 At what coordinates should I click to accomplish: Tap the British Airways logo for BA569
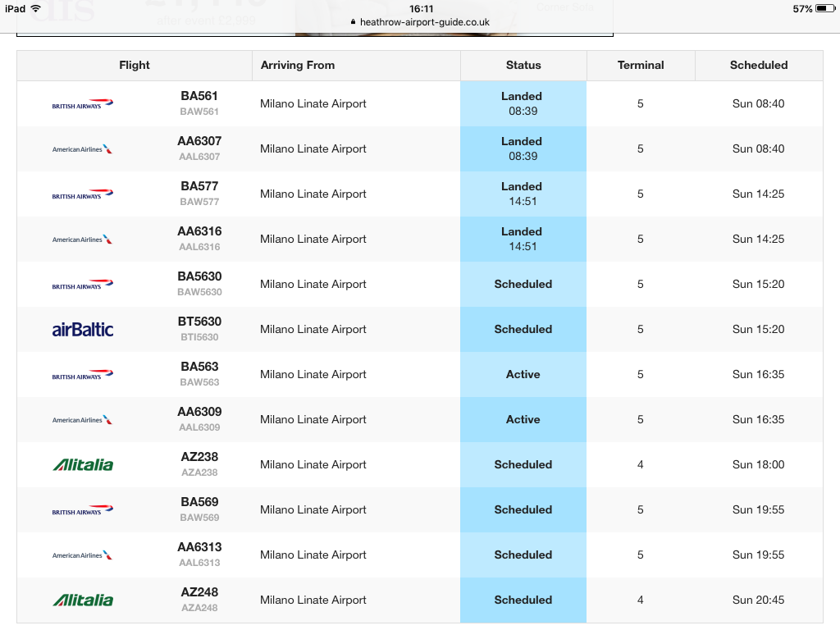click(83, 509)
